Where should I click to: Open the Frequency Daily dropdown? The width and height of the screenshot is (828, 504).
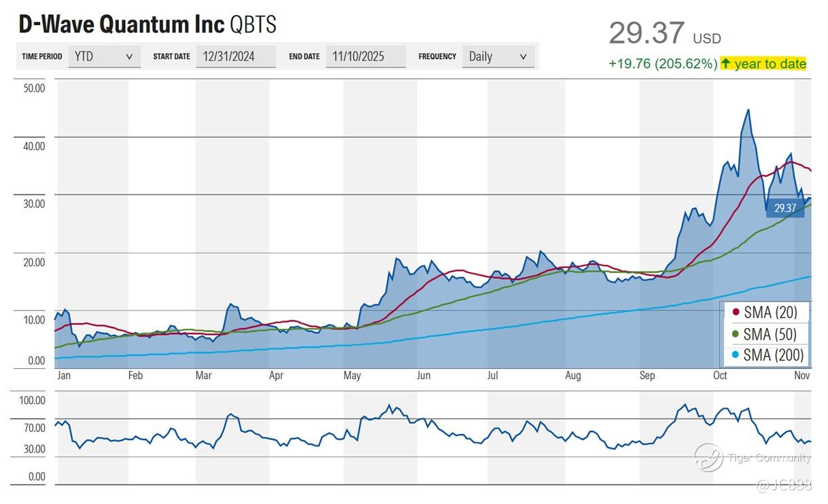pyautogui.click(x=498, y=56)
